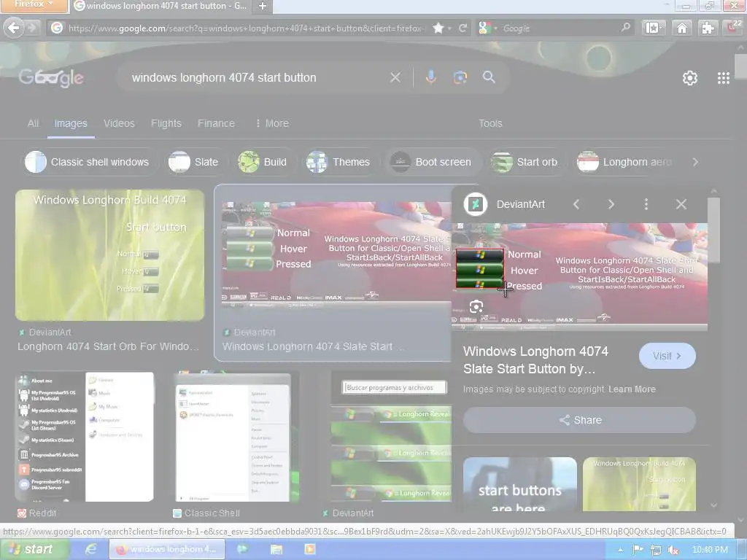The image size is (747, 560).
Task: Open the sidebar toolbar button dropdown
Action: pyautogui.click(x=653, y=28)
